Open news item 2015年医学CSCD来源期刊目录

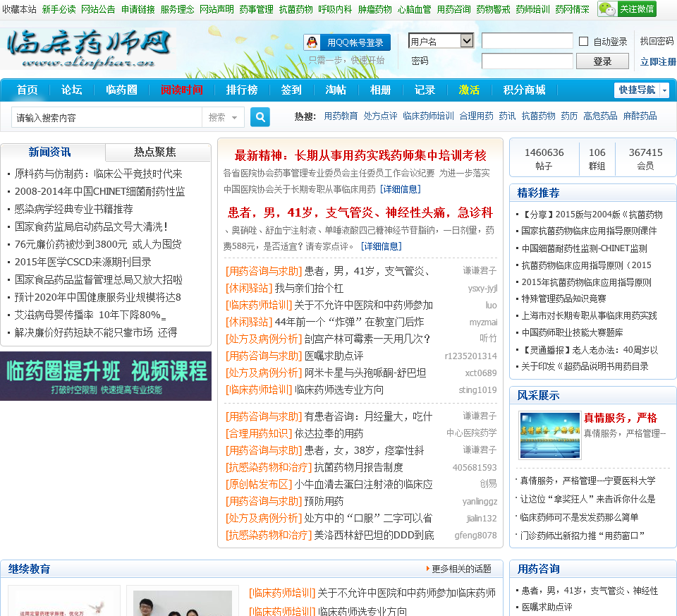[x=83, y=262]
